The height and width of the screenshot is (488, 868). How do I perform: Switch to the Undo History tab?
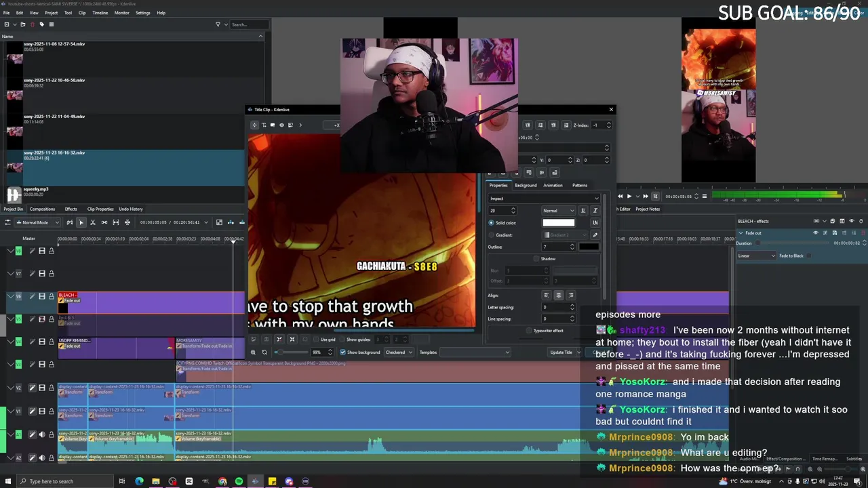point(131,209)
